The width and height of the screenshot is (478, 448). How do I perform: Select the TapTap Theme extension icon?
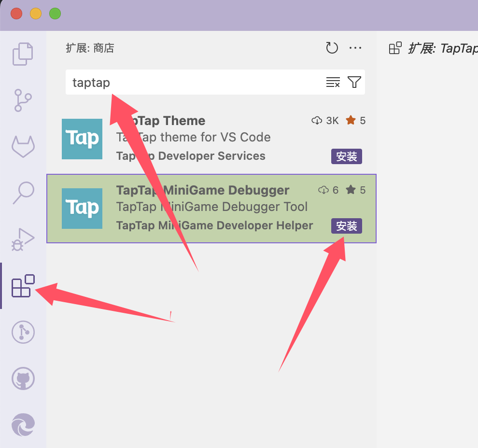tap(82, 139)
